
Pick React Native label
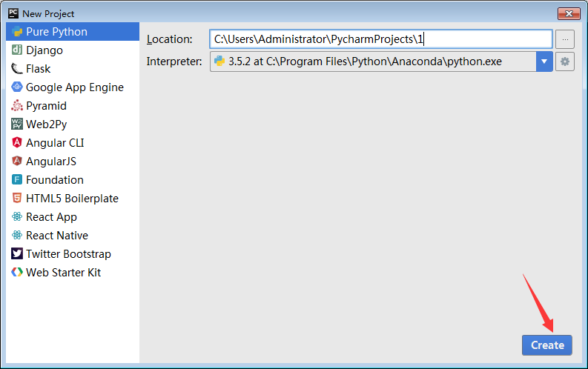57,236
